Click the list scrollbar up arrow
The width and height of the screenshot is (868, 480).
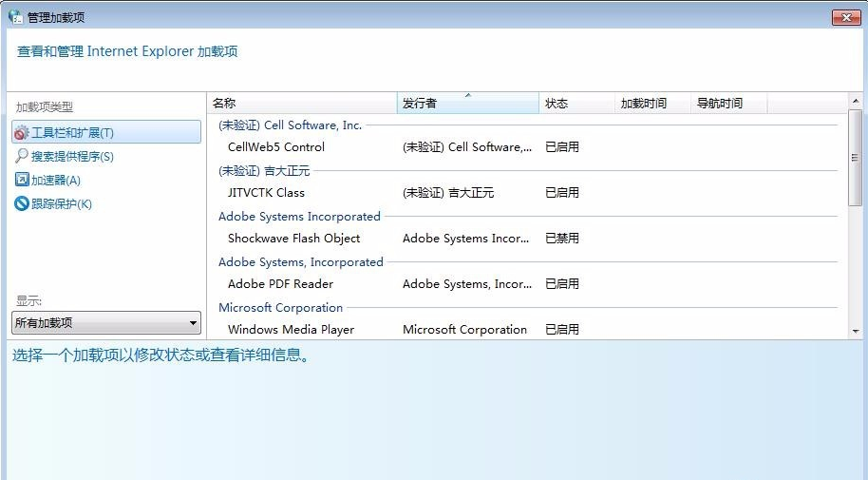(x=856, y=101)
